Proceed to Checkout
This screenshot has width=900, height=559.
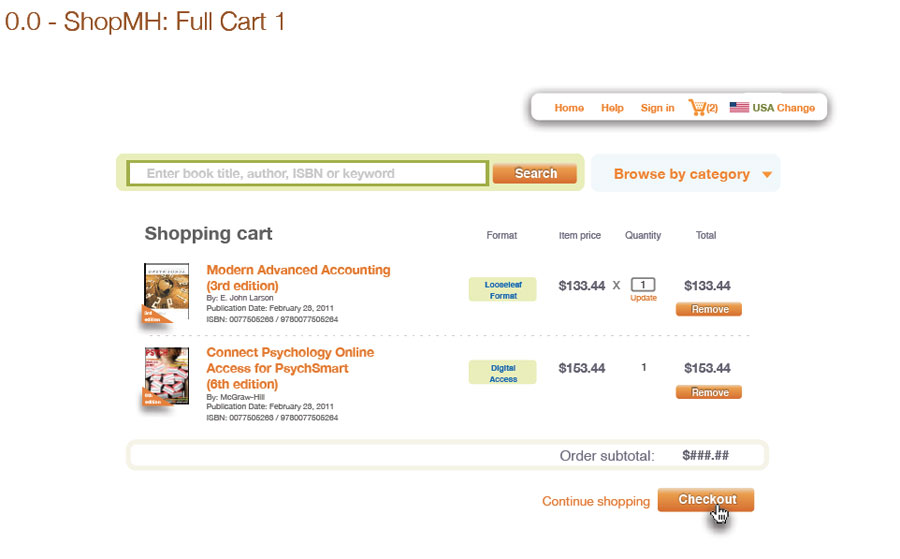[706, 500]
